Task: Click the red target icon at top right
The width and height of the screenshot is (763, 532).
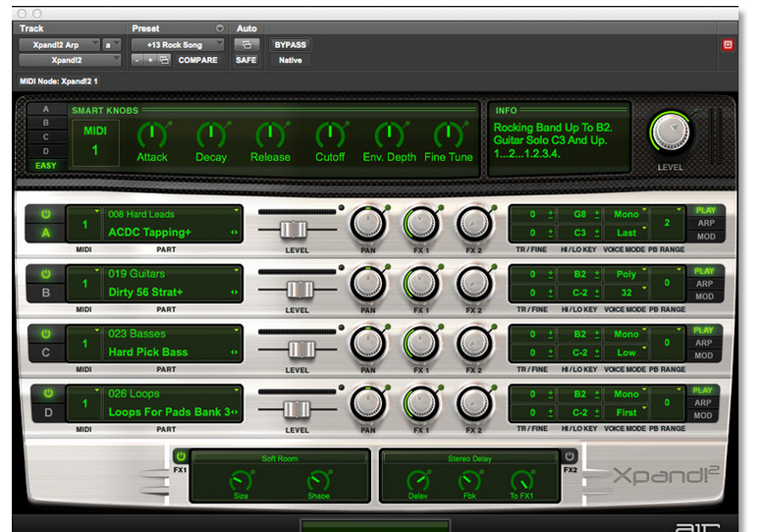Action: (x=728, y=45)
